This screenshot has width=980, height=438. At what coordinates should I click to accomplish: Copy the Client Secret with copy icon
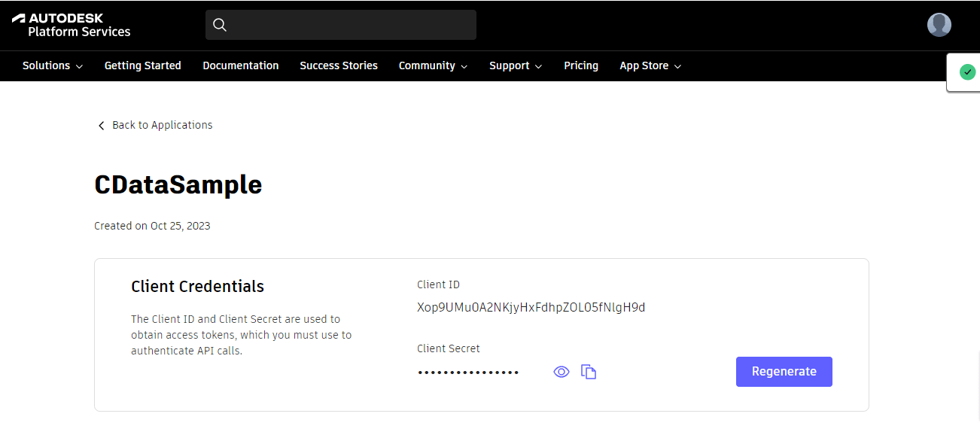point(589,372)
